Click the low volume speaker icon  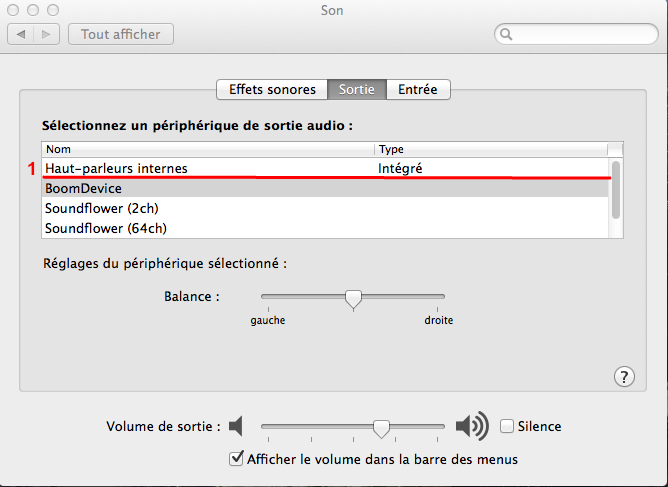(x=236, y=427)
